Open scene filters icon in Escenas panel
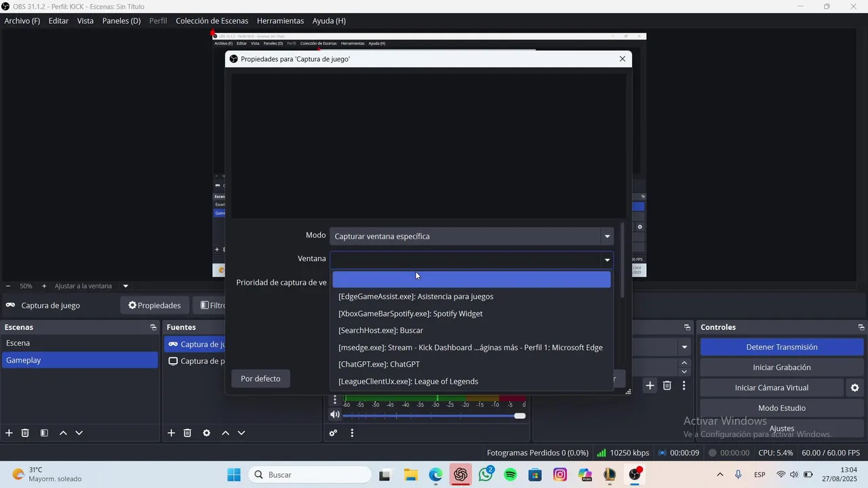The width and height of the screenshot is (868, 488). coord(44,433)
